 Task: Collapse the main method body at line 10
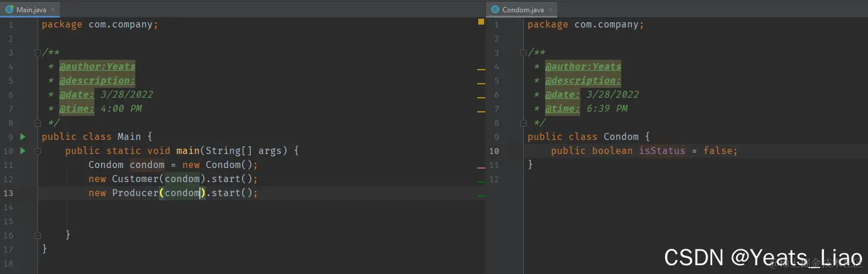pos(38,150)
